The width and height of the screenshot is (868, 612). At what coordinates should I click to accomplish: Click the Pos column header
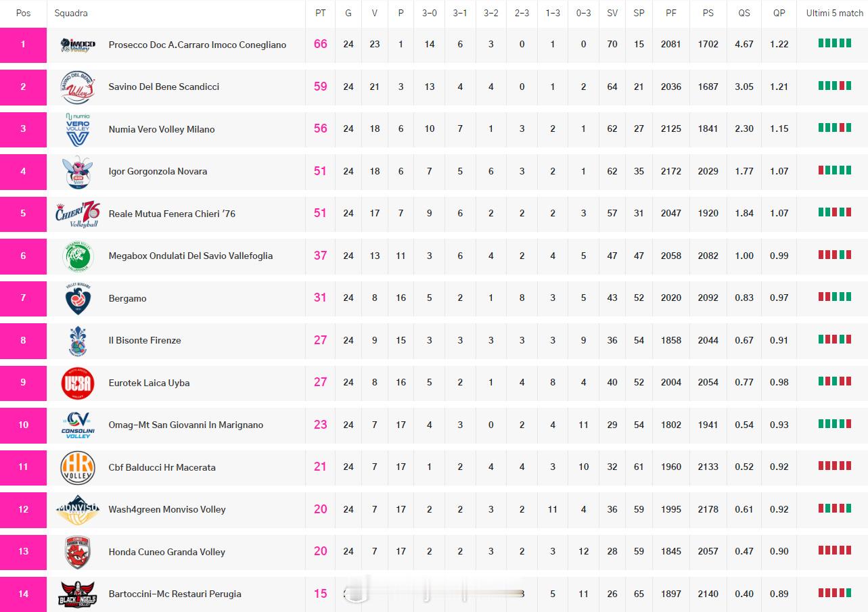23,13
